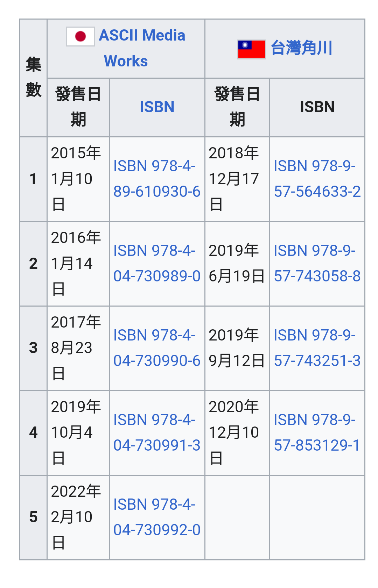Open the 台灣角川 link
This screenshot has width=378, height=588.
tap(301, 48)
